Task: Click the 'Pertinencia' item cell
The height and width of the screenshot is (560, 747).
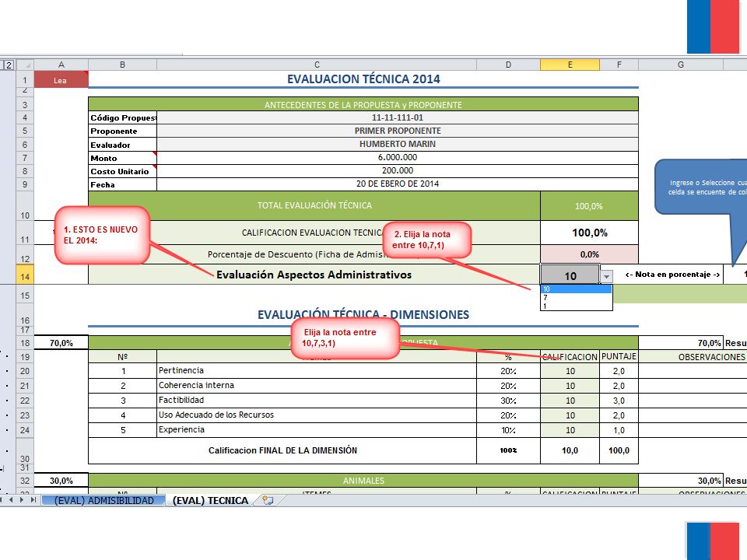Action: coord(317,371)
